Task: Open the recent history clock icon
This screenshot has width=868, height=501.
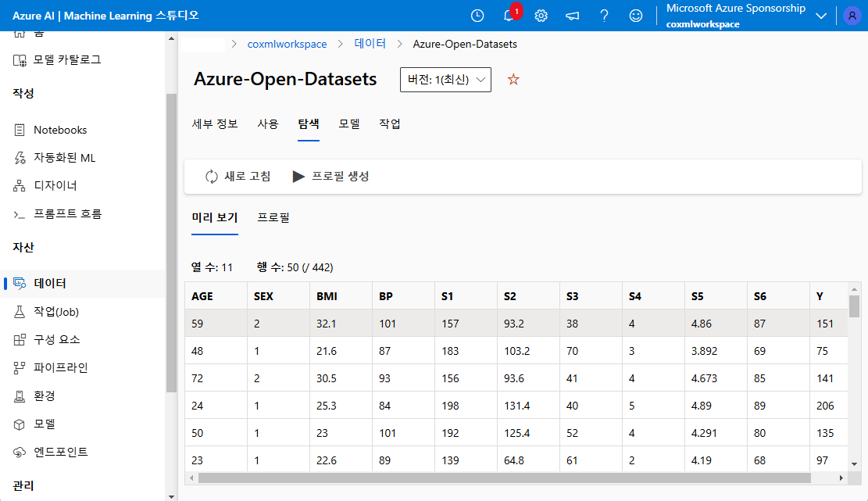Action: point(477,16)
